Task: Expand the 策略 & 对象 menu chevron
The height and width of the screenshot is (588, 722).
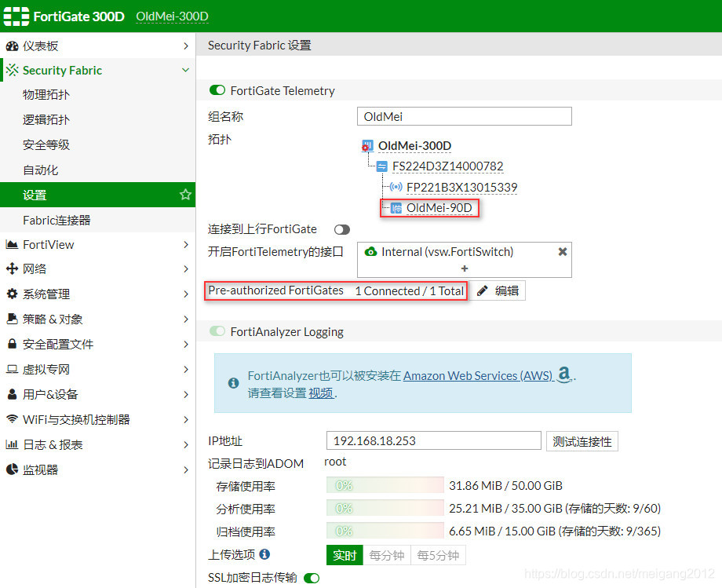Action: 185,319
